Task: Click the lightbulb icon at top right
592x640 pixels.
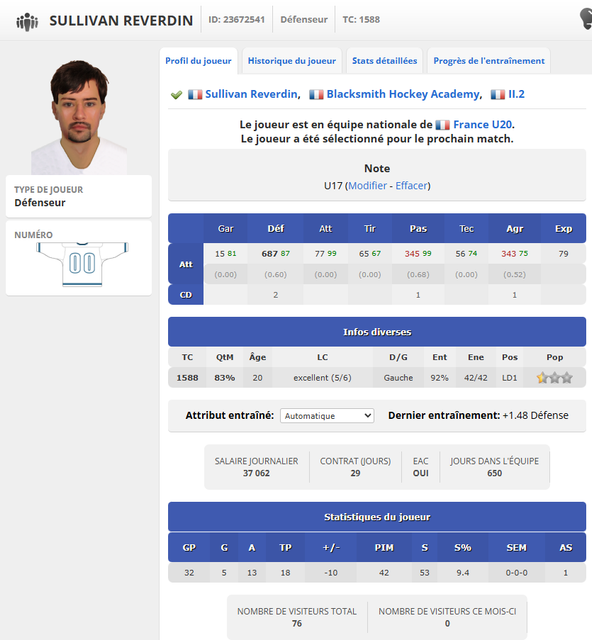Action: 586,19
